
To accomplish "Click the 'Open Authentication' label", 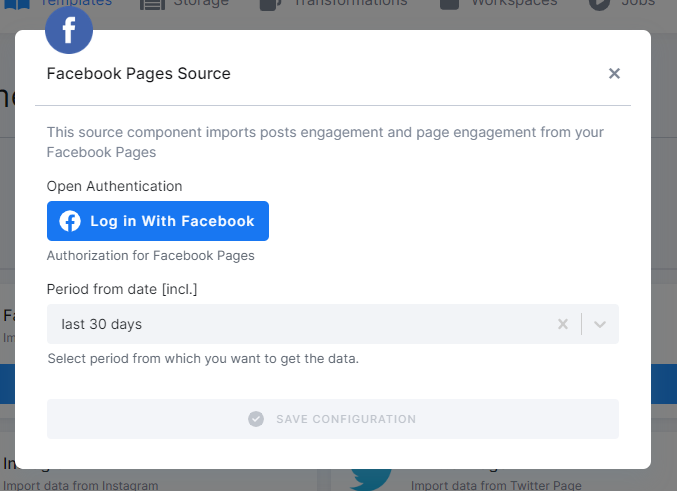I will tap(114, 186).
